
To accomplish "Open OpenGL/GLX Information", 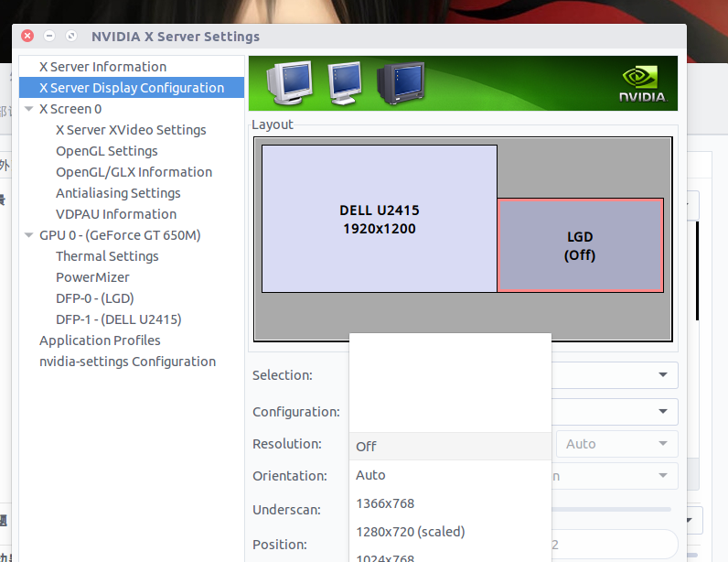I will pyautogui.click(x=134, y=172).
